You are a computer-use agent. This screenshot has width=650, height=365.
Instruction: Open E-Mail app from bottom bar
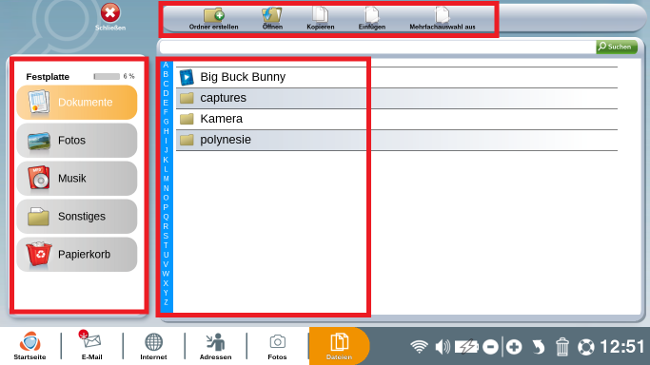[92, 346]
